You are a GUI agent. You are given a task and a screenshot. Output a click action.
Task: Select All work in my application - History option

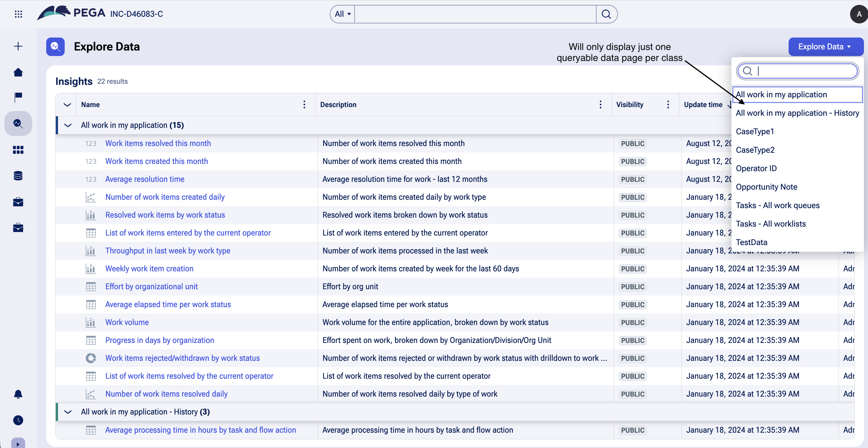pyautogui.click(x=797, y=113)
